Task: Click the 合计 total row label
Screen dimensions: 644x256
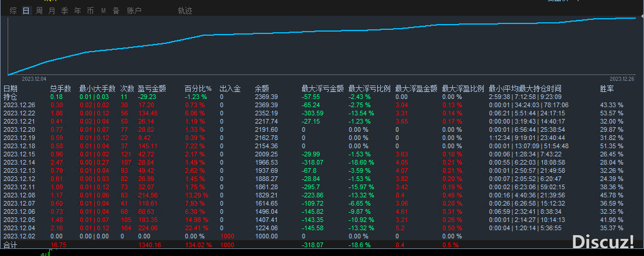Action: coord(11,245)
